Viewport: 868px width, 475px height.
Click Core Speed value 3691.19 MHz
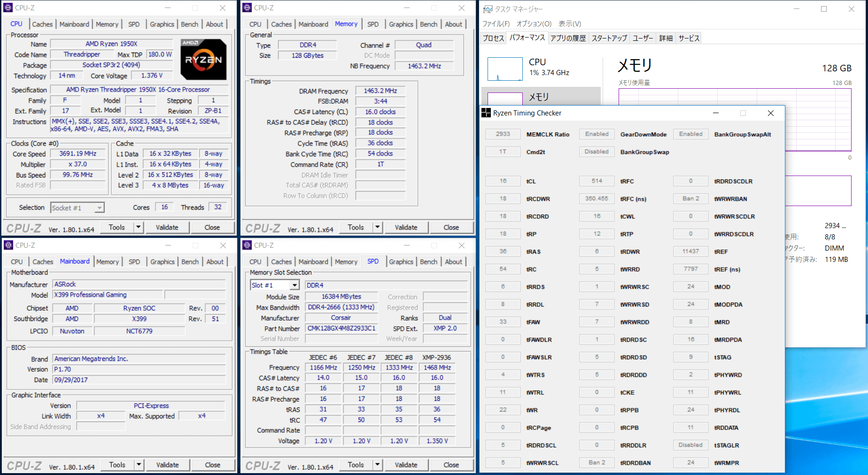click(x=78, y=153)
